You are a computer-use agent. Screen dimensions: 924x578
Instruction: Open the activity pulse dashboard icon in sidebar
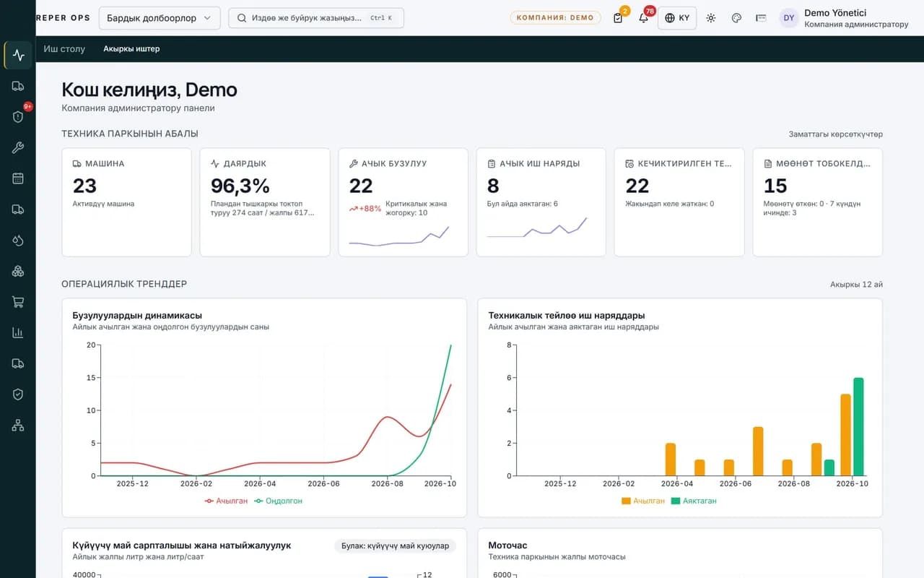point(18,56)
